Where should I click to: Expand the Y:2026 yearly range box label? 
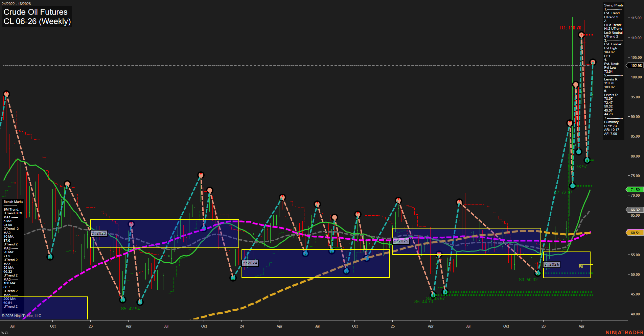552,264
